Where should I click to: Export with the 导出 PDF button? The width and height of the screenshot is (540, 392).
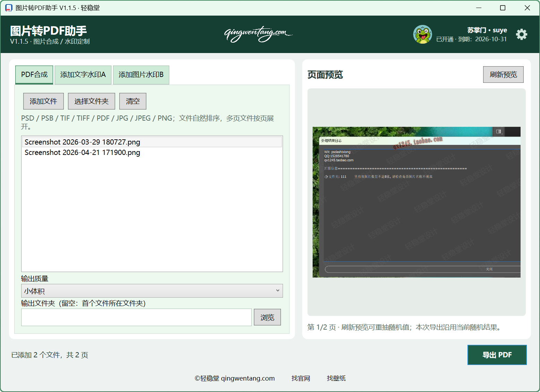click(x=497, y=355)
